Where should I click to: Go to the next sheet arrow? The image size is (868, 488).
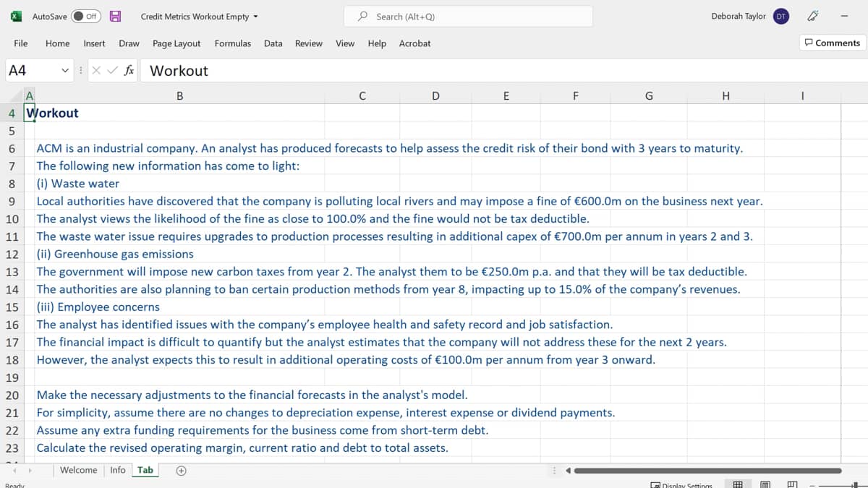pyautogui.click(x=30, y=471)
